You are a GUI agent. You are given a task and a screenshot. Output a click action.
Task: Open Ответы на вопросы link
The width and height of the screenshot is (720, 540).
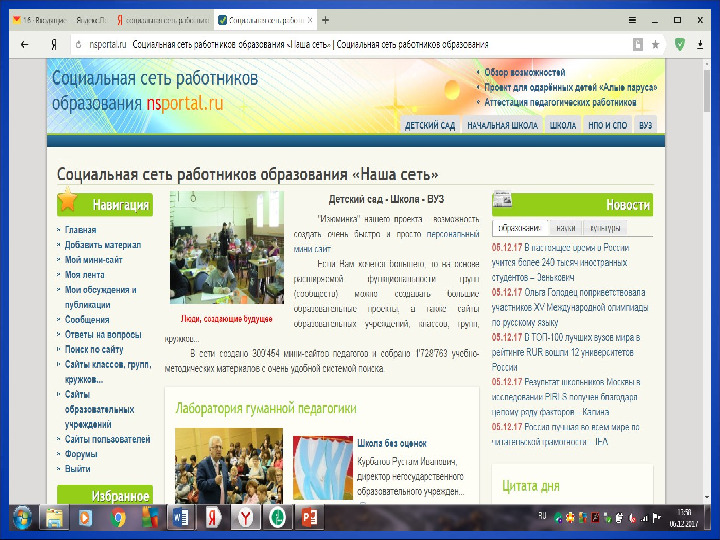(x=103, y=335)
